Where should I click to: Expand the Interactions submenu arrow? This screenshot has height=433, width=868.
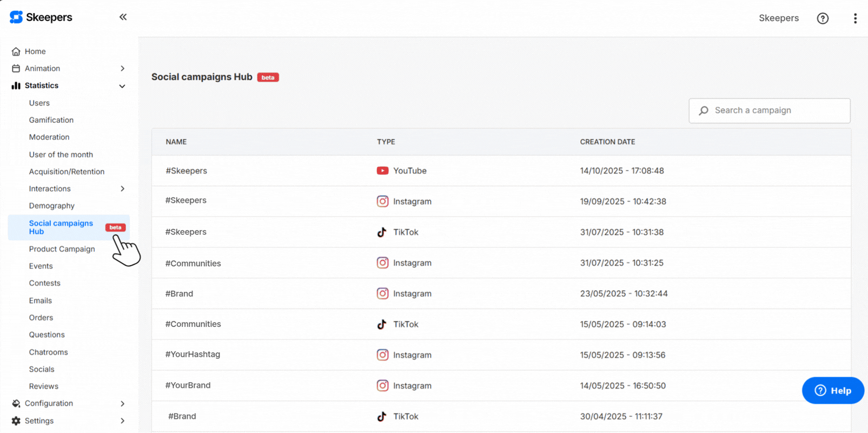(x=122, y=189)
